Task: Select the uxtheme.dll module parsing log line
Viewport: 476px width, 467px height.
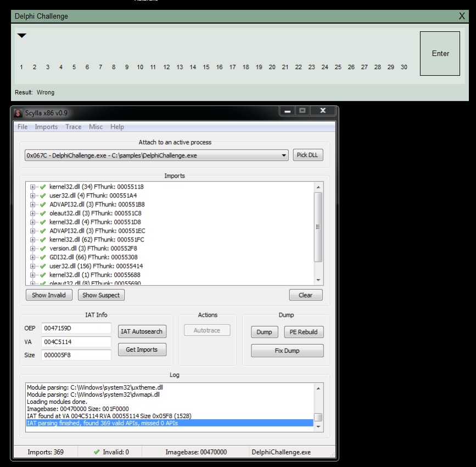Action: (95, 387)
